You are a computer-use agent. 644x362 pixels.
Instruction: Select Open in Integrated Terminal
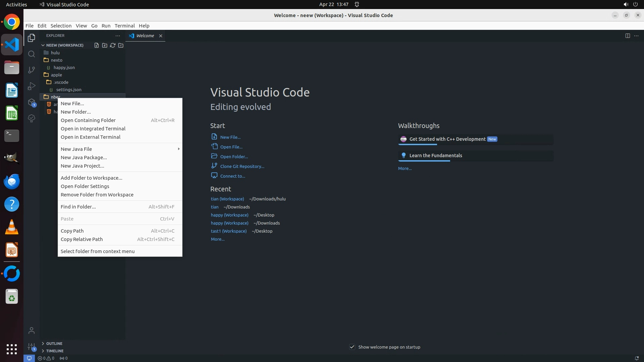[x=93, y=129]
